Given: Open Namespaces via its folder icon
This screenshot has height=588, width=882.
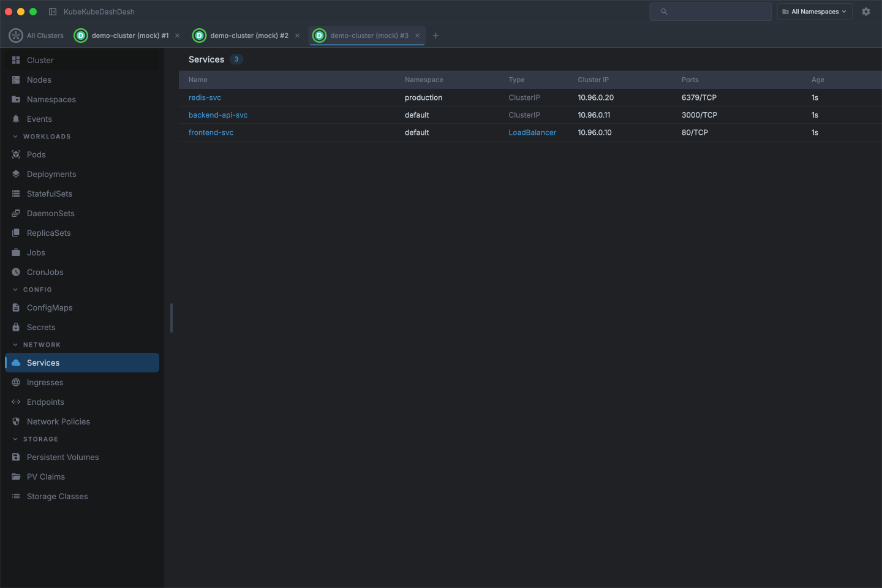Looking at the screenshot, I should point(16,99).
